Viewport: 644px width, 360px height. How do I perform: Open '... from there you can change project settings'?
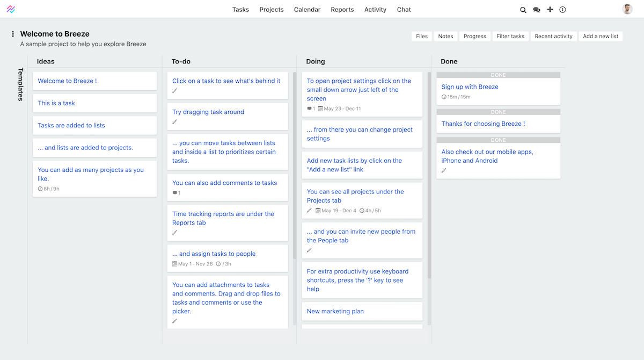pyautogui.click(x=362, y=134)
